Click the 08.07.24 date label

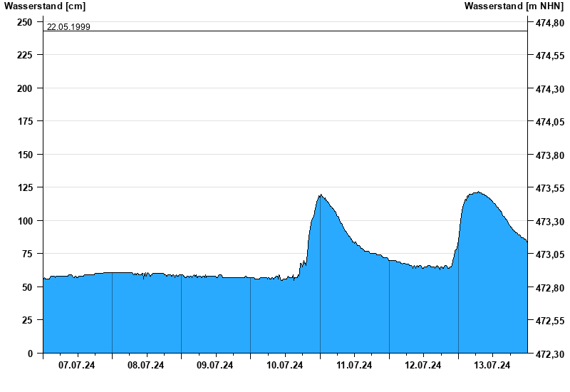(x=146, y=365)
